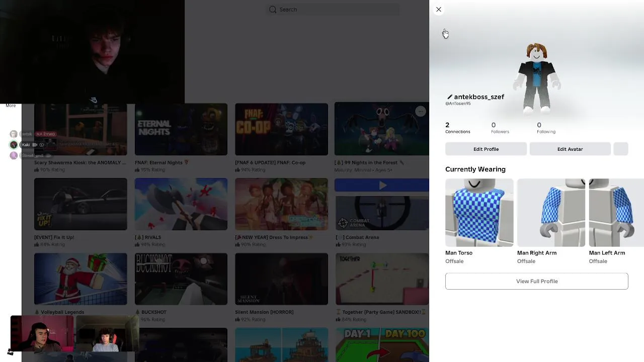The height and width of the screenshot is (362, 644).
Task: Click the avatar character preview
Action: tap(537, 78)
